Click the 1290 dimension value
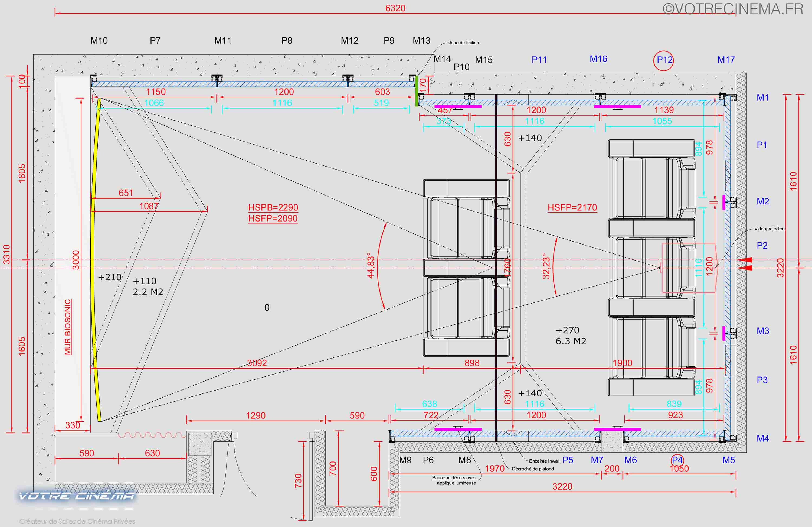812x527 pixels. click(x=256, y=415)
